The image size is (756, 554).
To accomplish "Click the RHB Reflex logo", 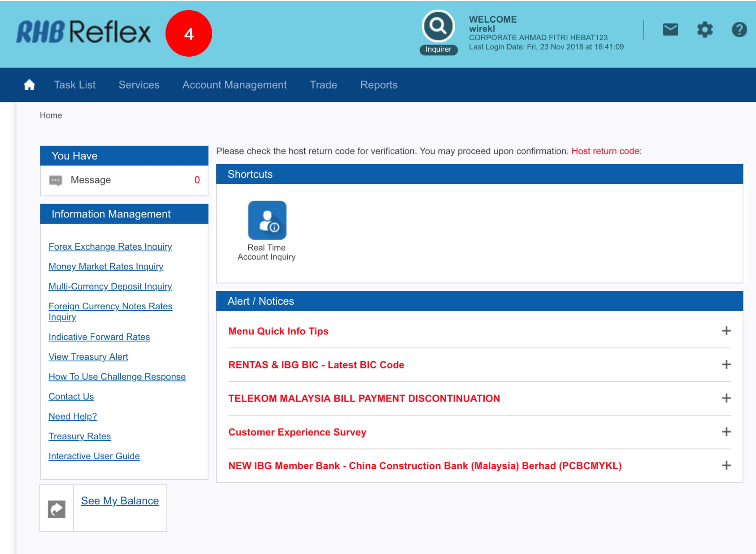I will 84,32.
